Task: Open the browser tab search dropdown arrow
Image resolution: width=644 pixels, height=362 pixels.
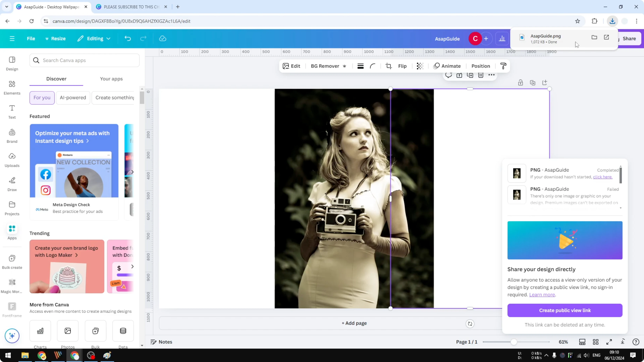Action: 6,7
